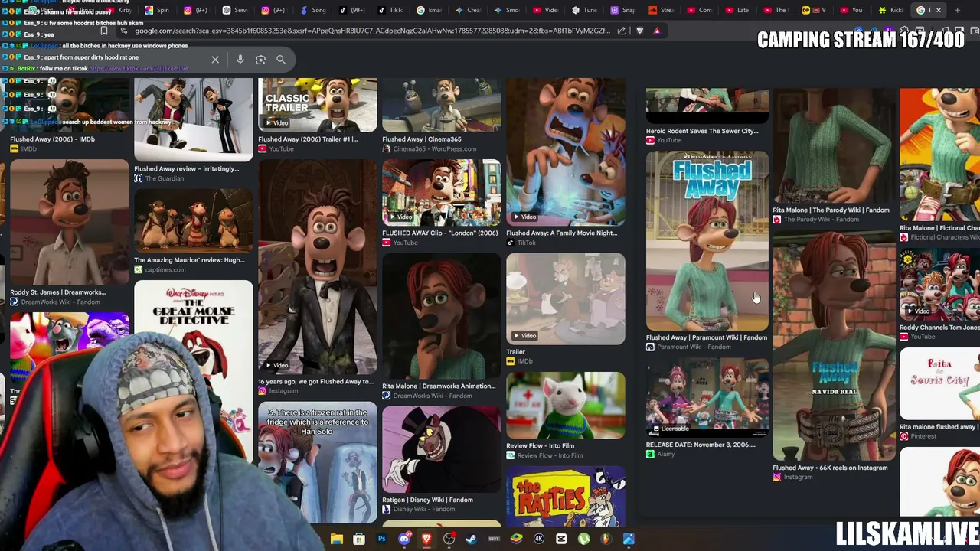Open the 'London' clip YouTube thumbnail
The height and width of the screenshot is (551, 980).
tap(442, 192)
